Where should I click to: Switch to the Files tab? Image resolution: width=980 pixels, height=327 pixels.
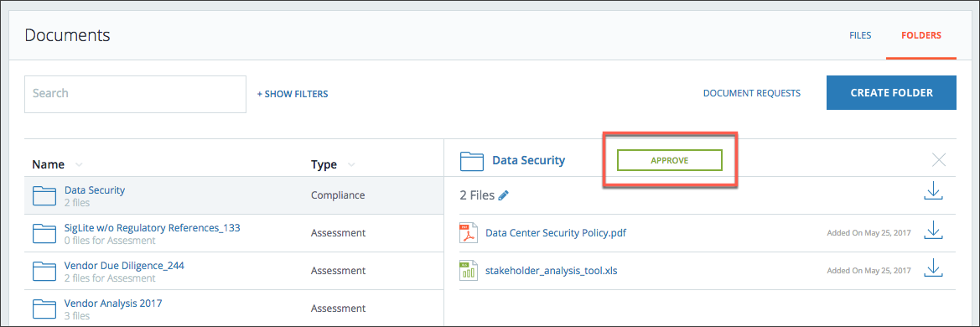[x=860, y=36]
